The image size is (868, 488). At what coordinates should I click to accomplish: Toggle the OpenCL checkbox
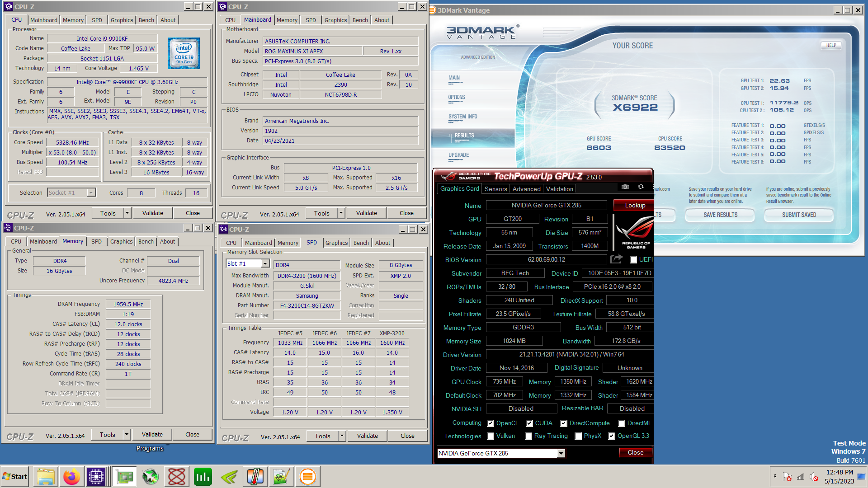coord(491,423)
